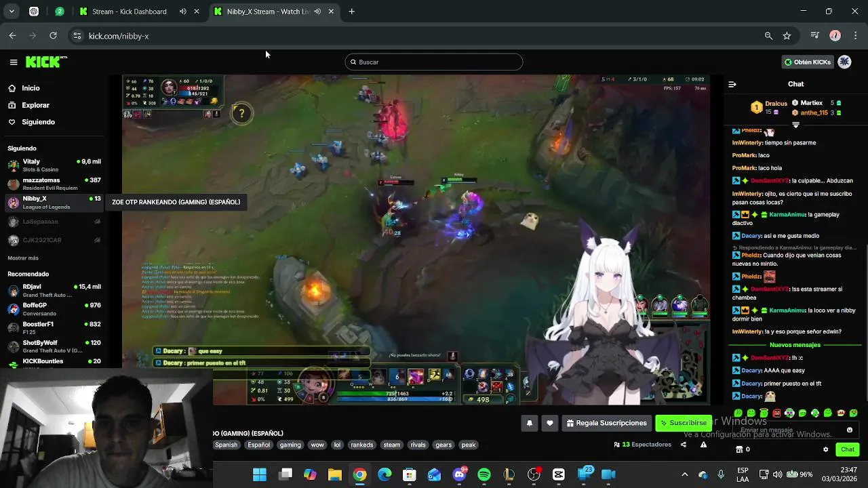Open Vitaly's channel in Siguiendo list
Image resolution: width=868 pixels, height=488 pixels.
click(x=54, y=165)
